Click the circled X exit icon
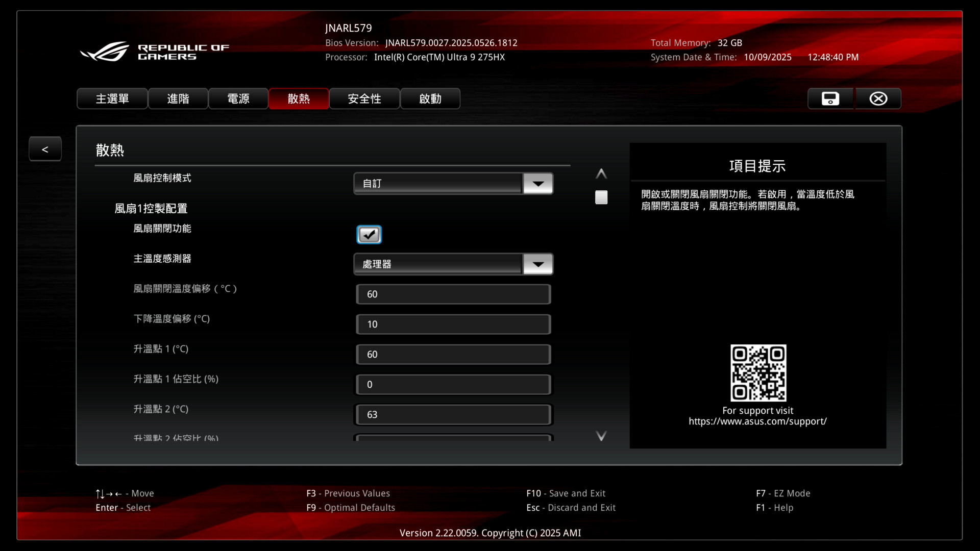 [878, 98]
